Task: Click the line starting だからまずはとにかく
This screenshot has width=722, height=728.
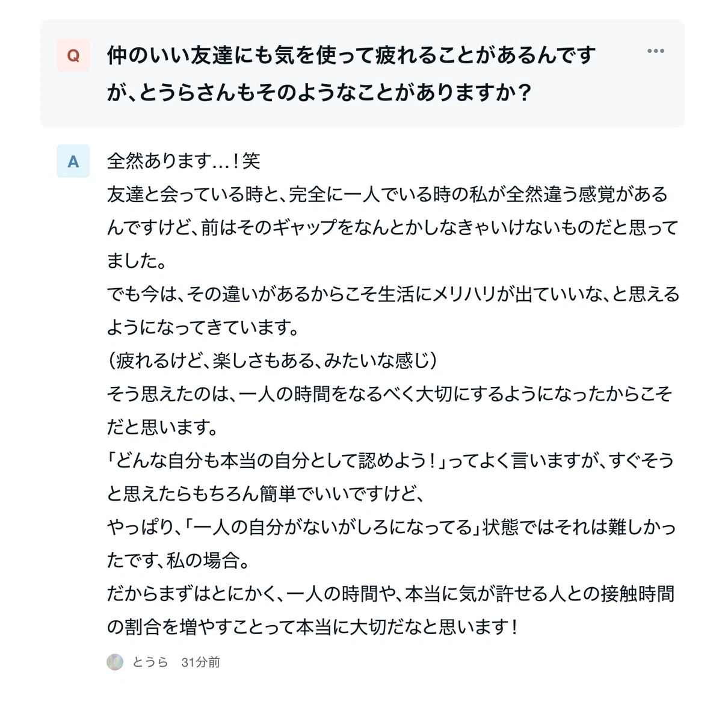Action: pos(391,594)
